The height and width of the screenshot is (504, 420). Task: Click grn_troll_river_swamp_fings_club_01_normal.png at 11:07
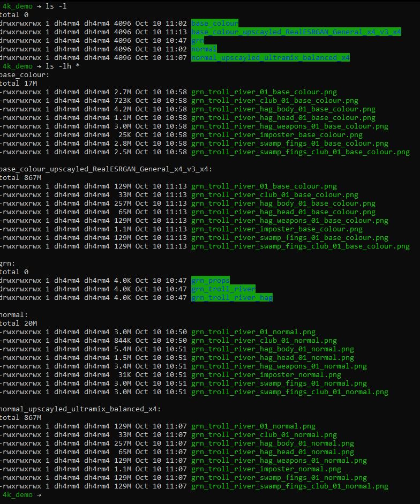tap(289, 486)
